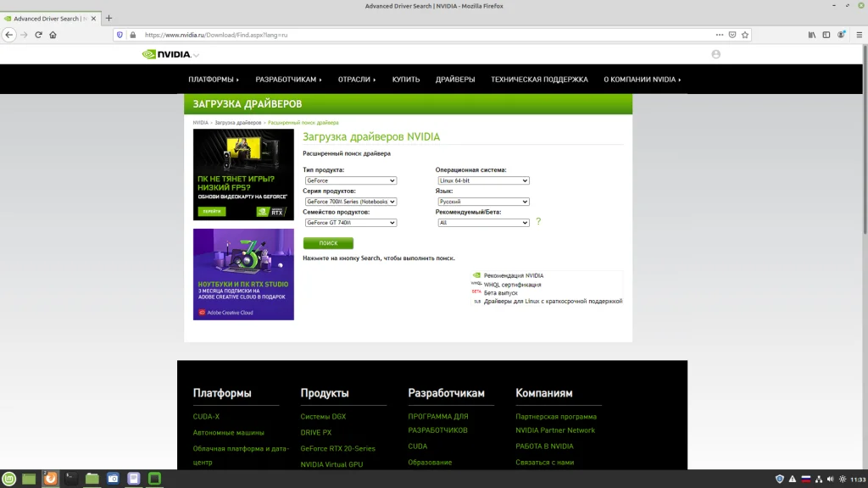Click the update manager shield tray icon
Image resolution: width=868 pixels, height=488 pixels.
tap(780, 480)
